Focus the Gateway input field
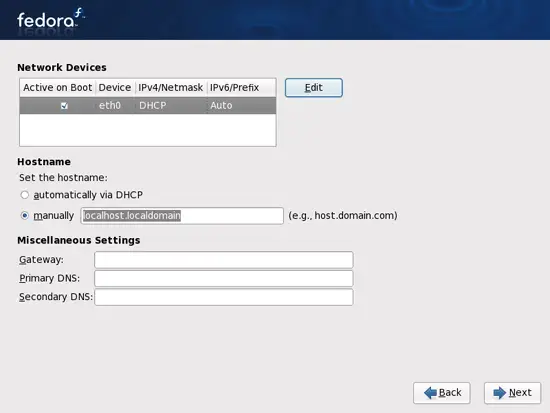Screen dimensions: 550x413 pos(224,260)
